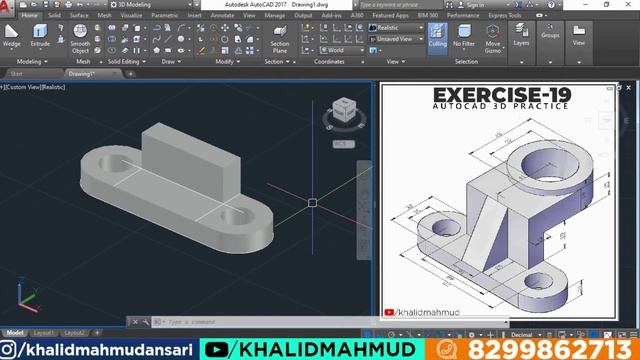Switch to the Annotate ribbon tab
Screen dimensions: 640x360
point(222,16)
